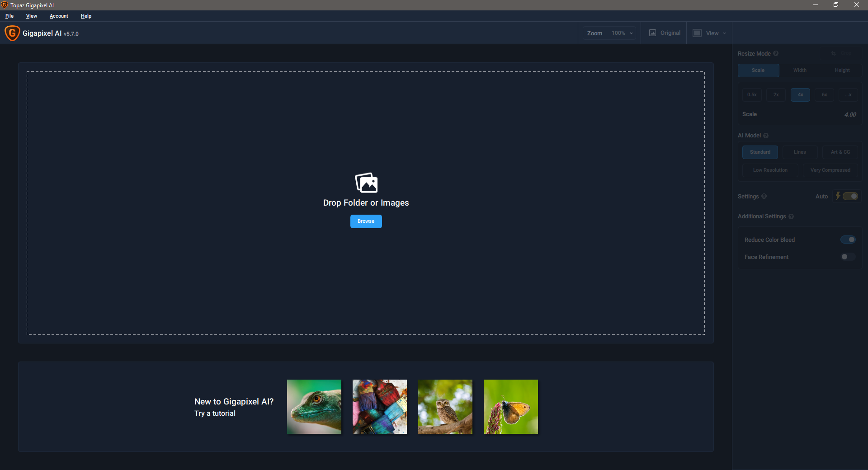Click the 'Drop Folder or Images' text
The image size is (868, 470).
tap(366, 203)
